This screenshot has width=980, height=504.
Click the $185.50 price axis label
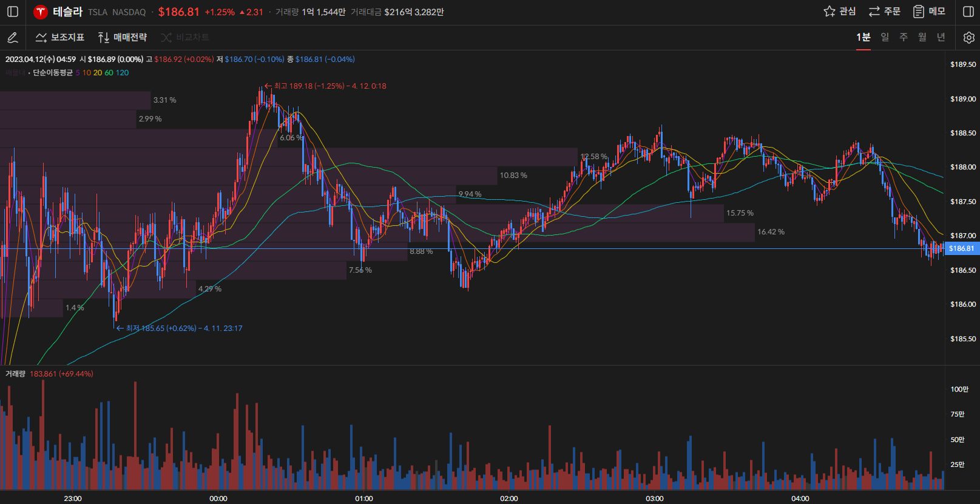click(x=963, y=339)
